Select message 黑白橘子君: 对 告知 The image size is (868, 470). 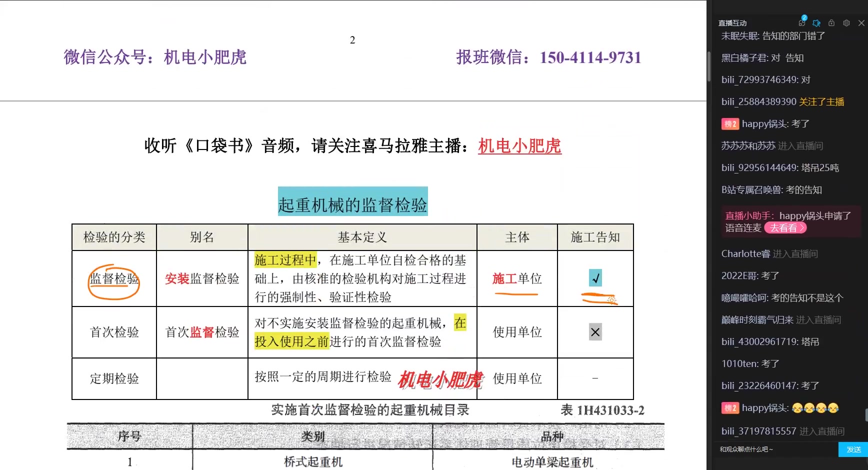click(x=762, y=58)
